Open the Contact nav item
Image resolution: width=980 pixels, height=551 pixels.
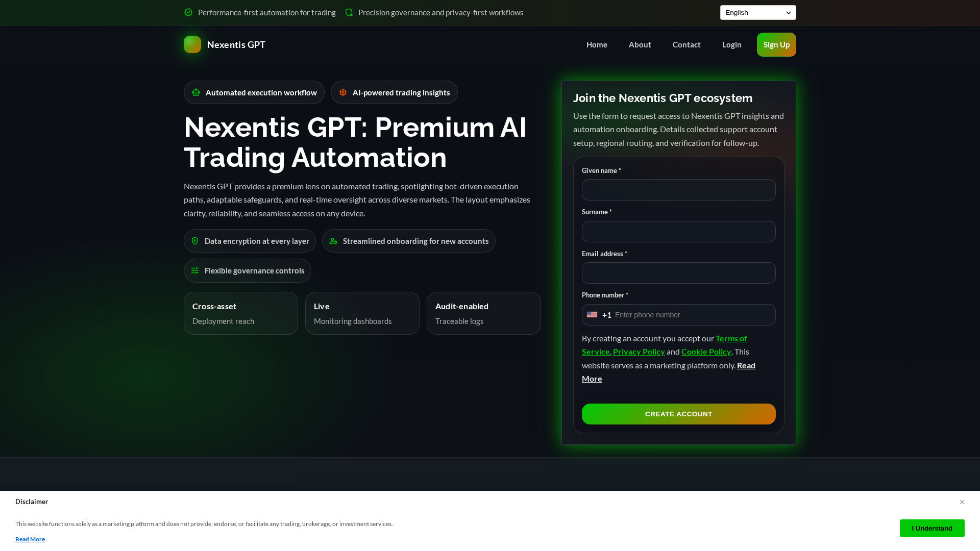[x=687, y=44]
